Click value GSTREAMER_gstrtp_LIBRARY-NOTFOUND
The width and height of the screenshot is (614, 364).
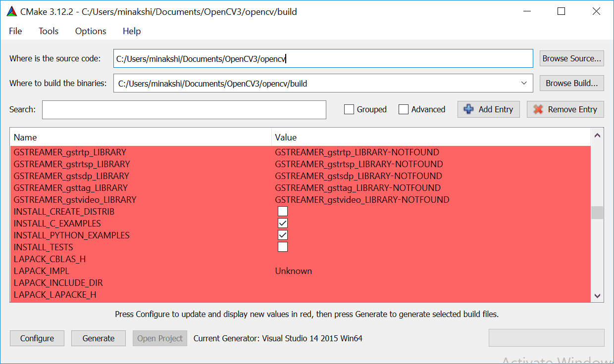click(357, 152)
